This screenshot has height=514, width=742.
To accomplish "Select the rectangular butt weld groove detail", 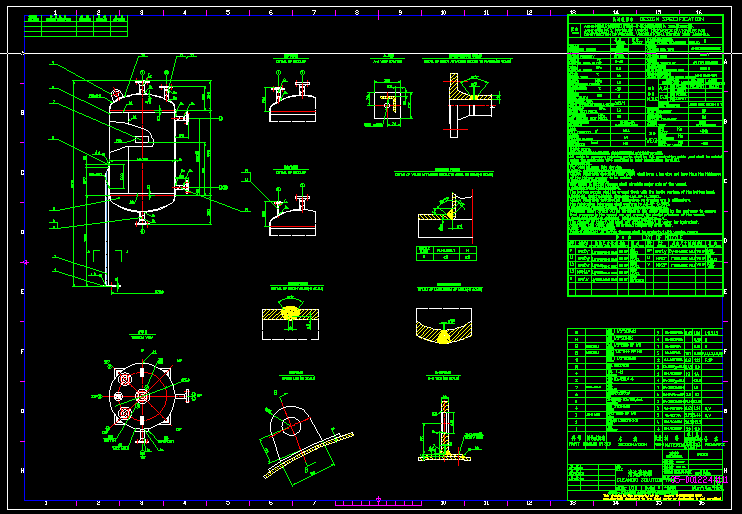I will [290, 318].
